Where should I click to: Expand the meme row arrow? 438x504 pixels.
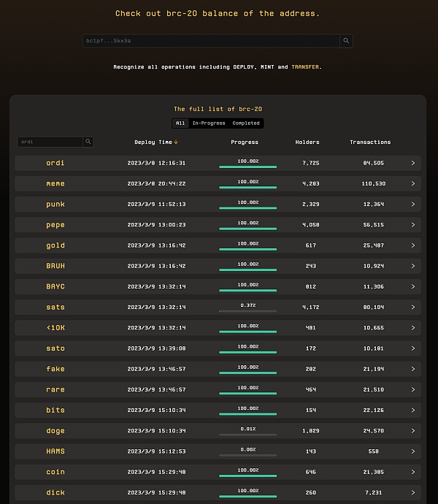(x=412, y=183)
